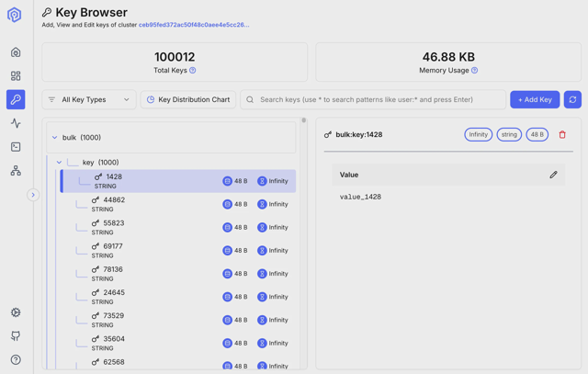Open the help question-mark sidebar icon

coord(16,359)
